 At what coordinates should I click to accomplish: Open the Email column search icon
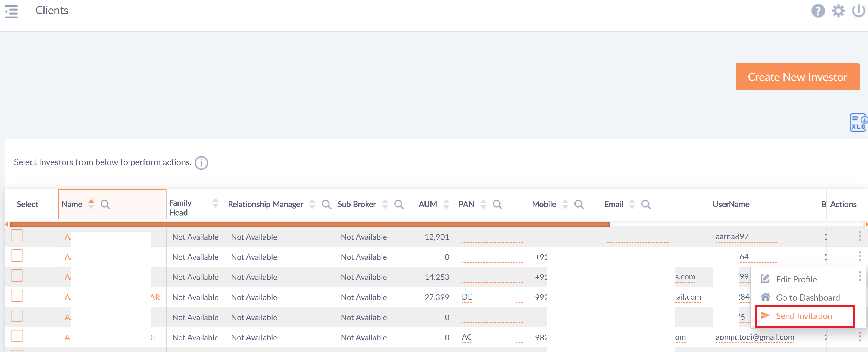click(646, 205)
